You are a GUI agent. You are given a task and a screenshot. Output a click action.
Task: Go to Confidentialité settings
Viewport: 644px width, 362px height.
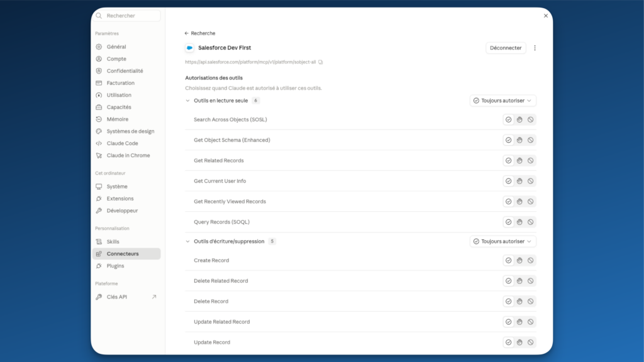(x=126, y=71)
